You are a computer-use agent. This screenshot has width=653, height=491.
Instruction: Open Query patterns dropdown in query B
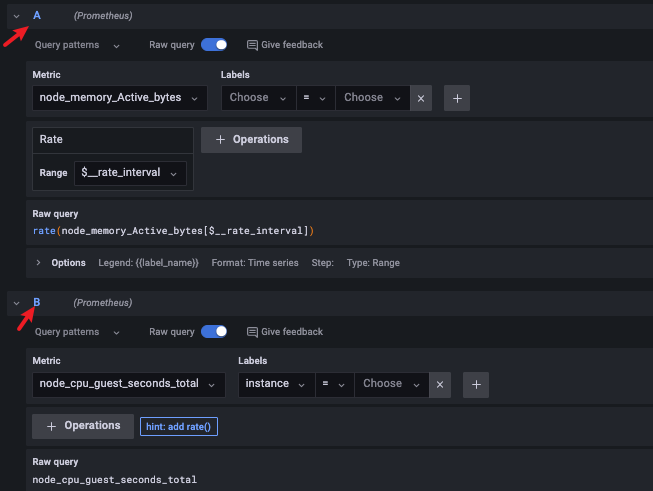click(77, 332)
